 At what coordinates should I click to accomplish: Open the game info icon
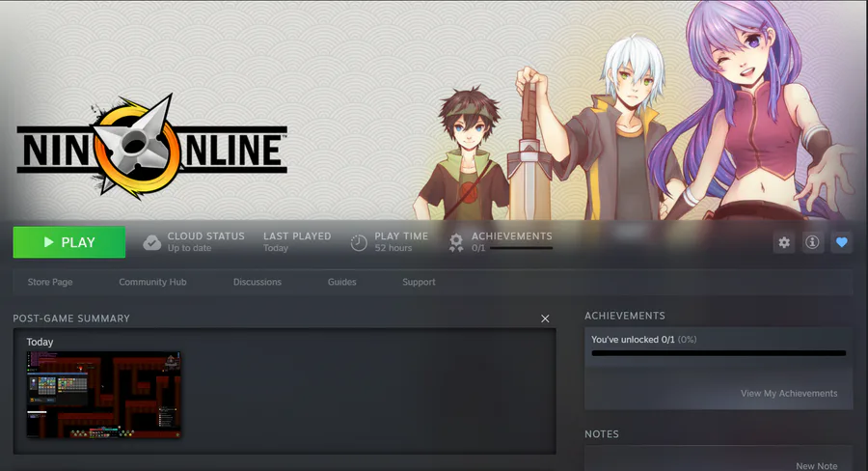(812, 242)
